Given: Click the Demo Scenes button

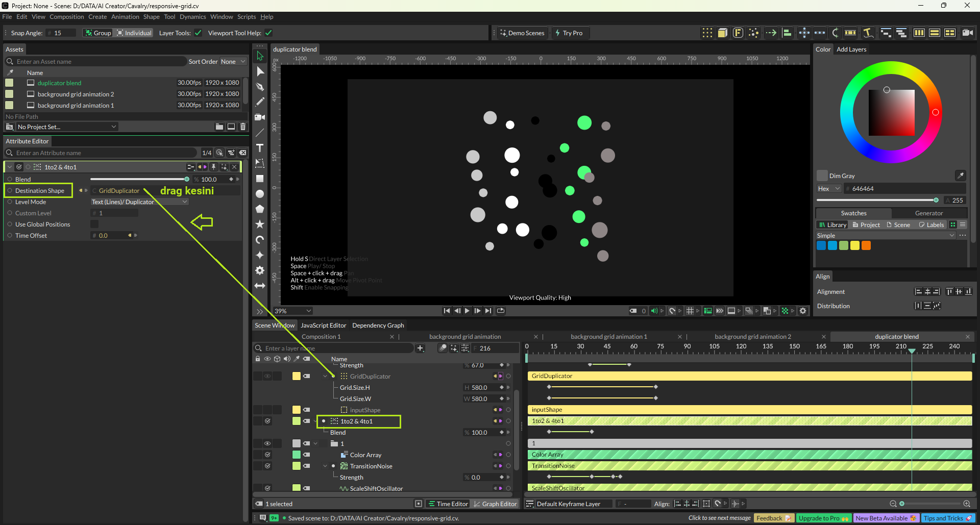Looking at the screenshot, I should pos(522,33).
